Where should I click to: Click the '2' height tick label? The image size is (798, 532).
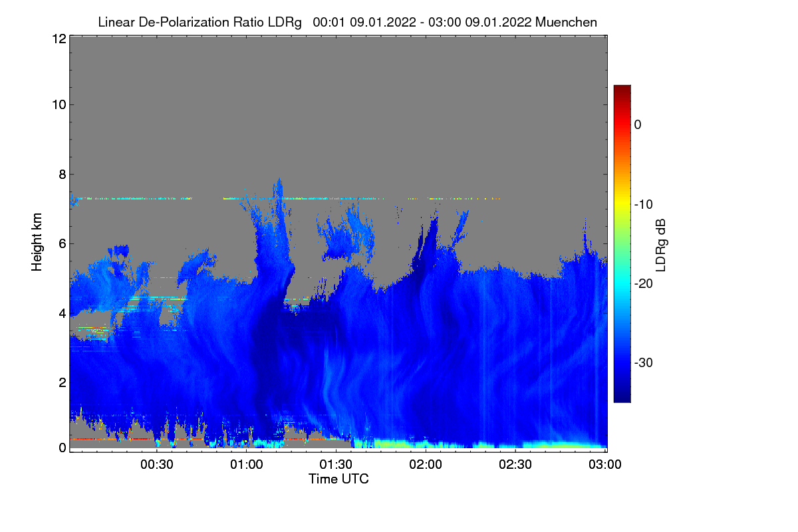click(x=61, y=382)
